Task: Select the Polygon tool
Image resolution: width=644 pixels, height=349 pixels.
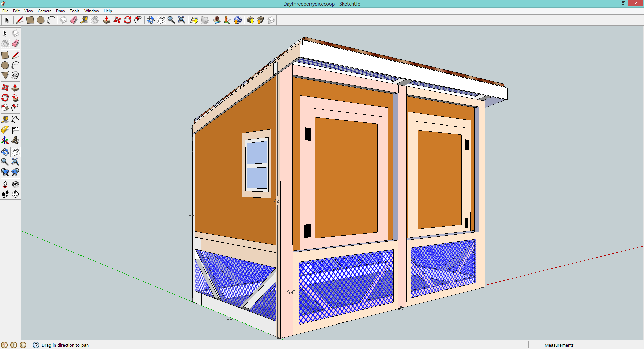Action: (5, 76)
